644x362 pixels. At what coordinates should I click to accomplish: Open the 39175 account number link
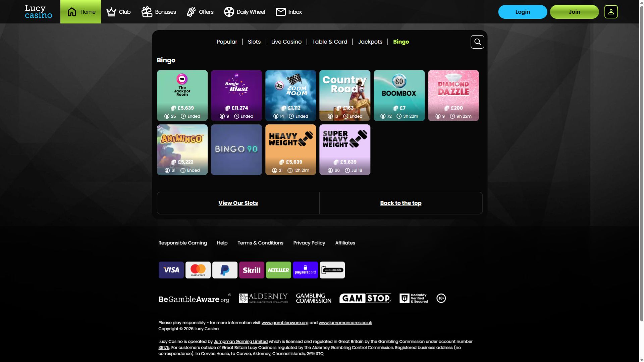click(164, 348)
